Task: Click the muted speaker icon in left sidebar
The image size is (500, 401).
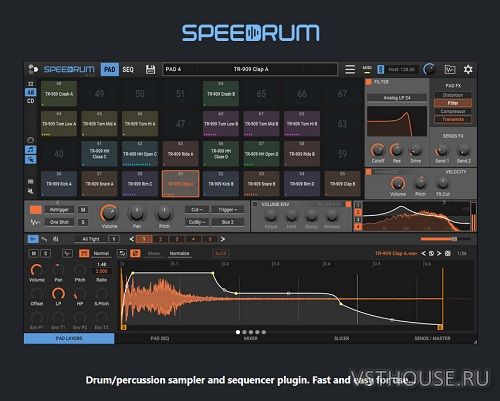Action: pyautogui.click(x=31, y=191)
